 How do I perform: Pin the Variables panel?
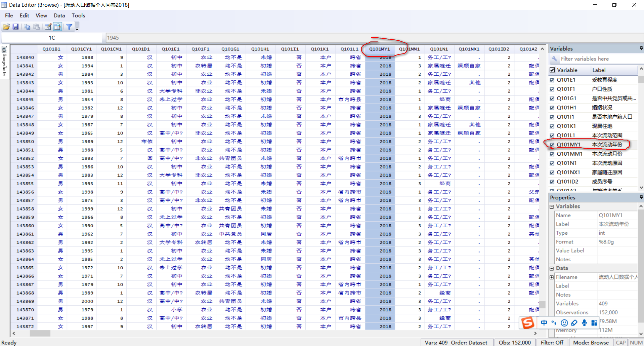[x=641, y=48]
